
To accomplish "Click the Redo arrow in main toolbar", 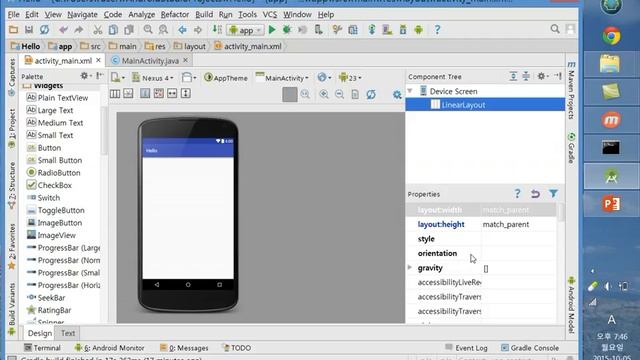I will point(78,30).
